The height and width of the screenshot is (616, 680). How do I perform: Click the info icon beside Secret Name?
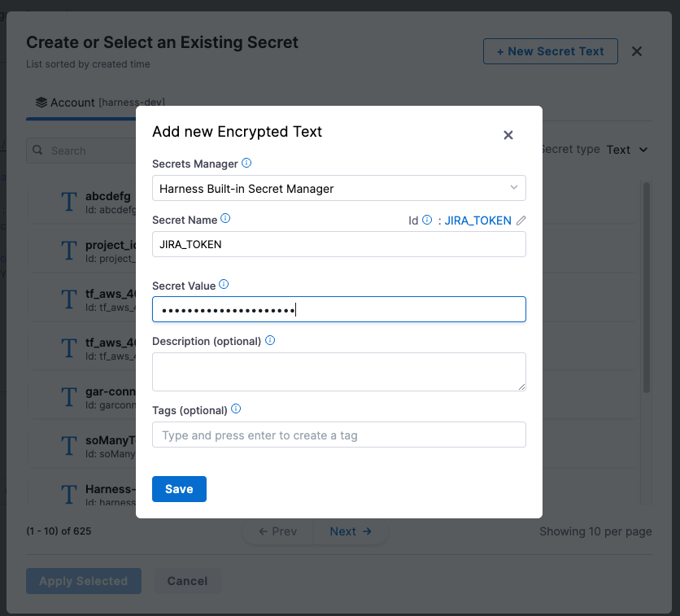pos(225,219)
